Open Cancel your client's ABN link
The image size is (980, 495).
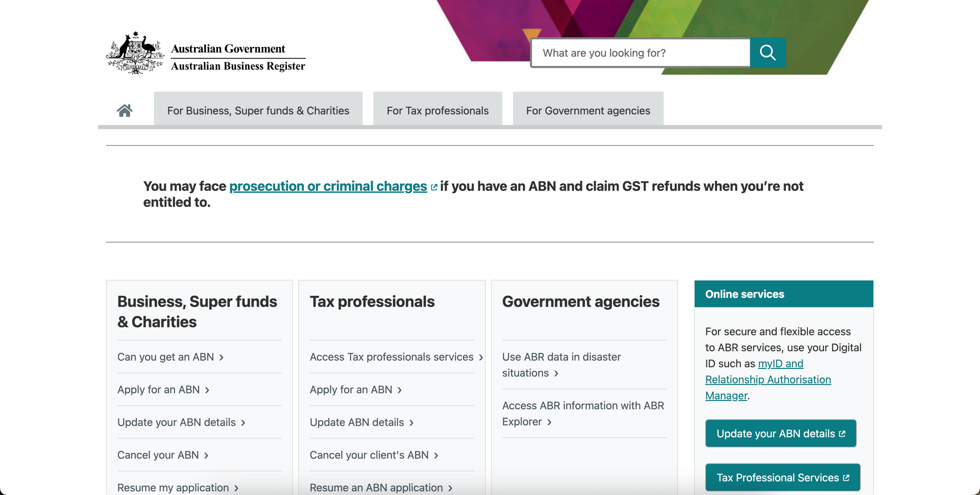coord(369,455)
